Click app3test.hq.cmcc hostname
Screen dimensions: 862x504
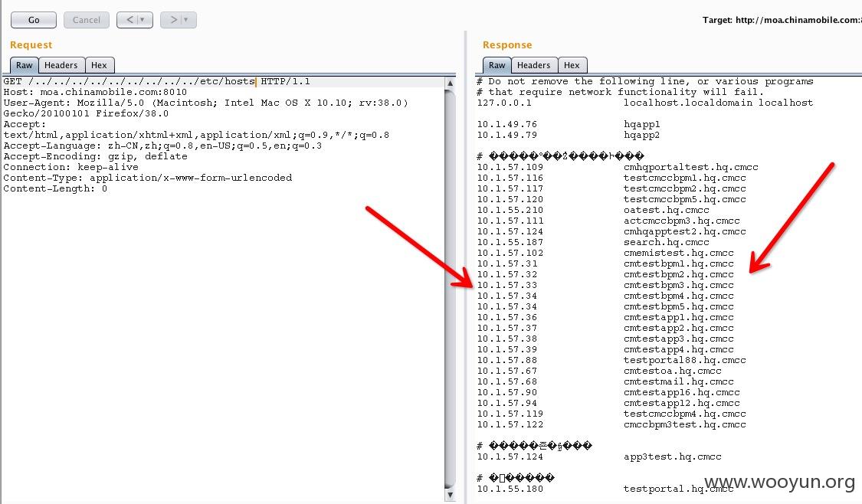click(672, 457)
